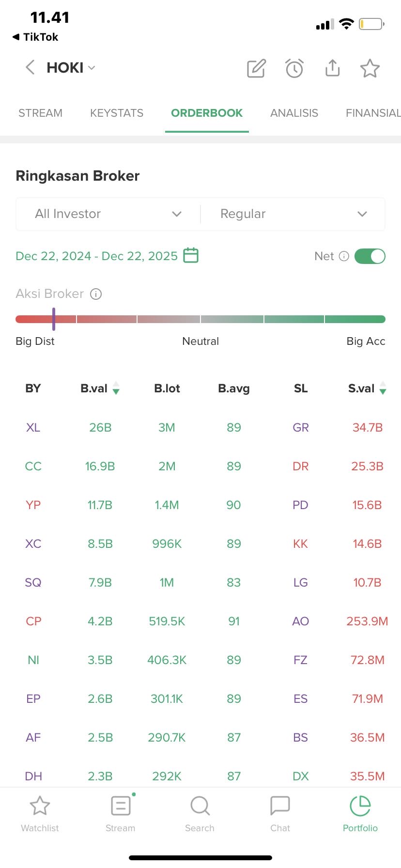Switch to the KEYSTATS tab
Image resolution: width=401 pixels, height=868 pixels.
[117, 113]
